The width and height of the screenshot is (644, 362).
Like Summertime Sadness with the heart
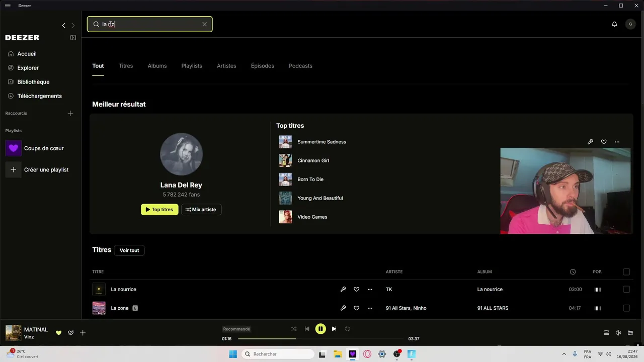[604, 142]
